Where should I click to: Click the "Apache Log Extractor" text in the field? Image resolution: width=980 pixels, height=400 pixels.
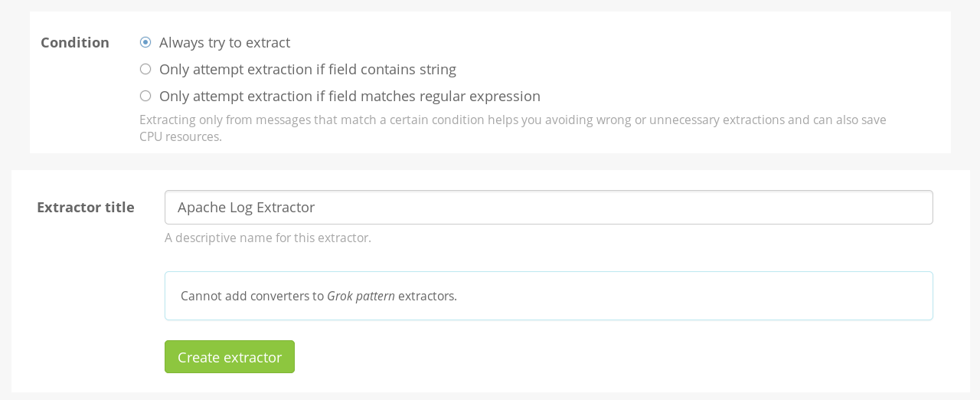click(x=246, y=207)
